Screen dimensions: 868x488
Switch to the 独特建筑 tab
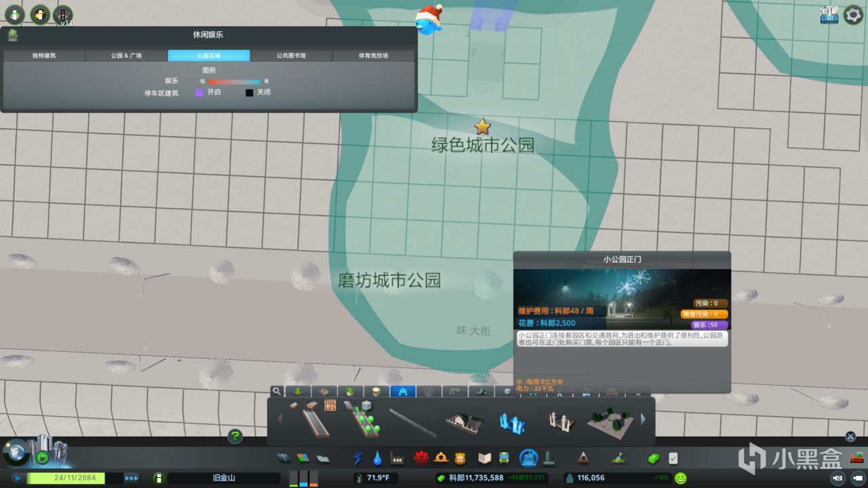click(x=44, y=56)
